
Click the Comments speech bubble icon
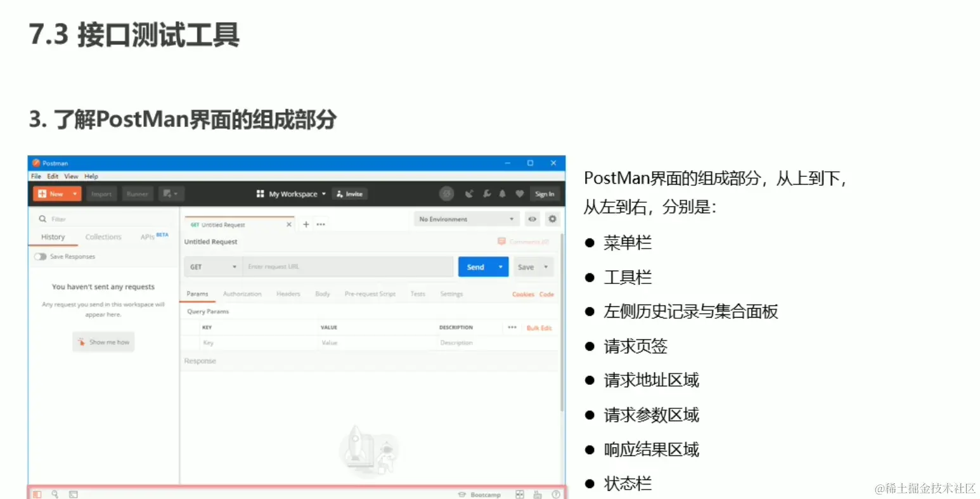point(501,242)
